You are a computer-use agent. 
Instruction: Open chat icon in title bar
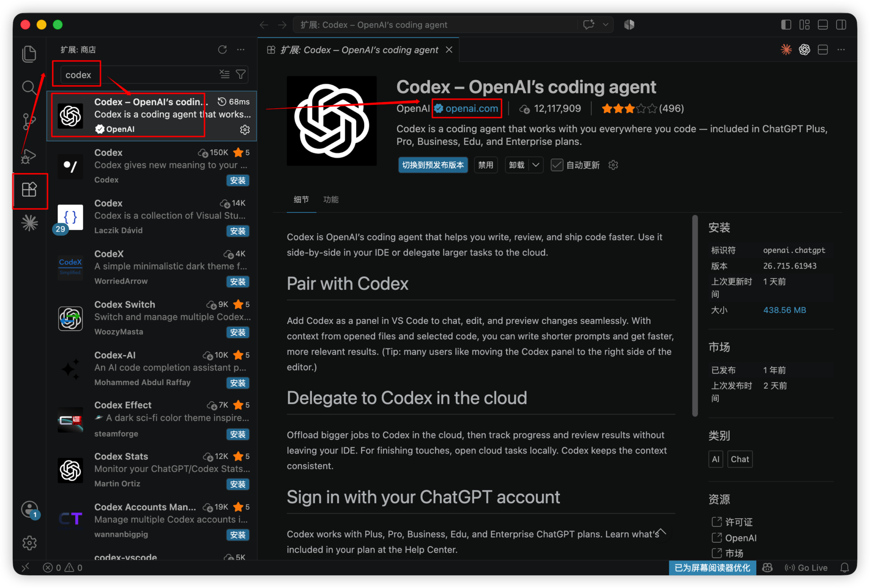tap(589, 25)
